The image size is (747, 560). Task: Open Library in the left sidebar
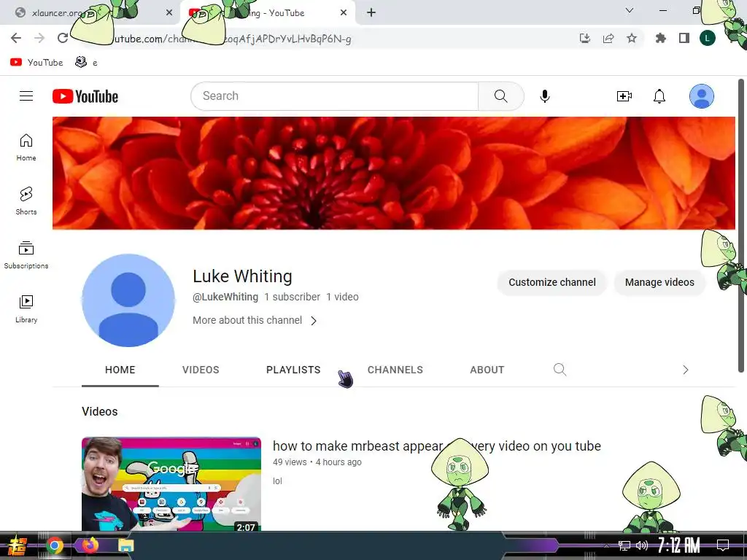pyautogui.click(x=26, y=309)
